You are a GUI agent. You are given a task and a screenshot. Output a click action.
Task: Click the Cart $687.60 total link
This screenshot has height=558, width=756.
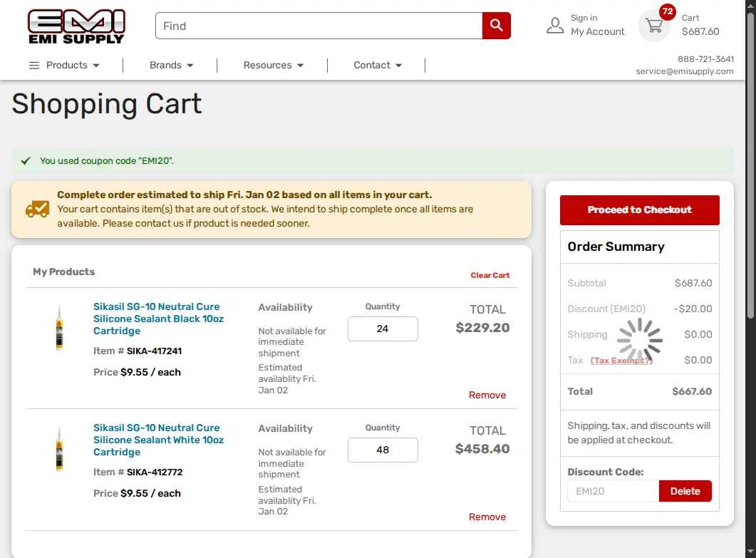coord(700,25)
